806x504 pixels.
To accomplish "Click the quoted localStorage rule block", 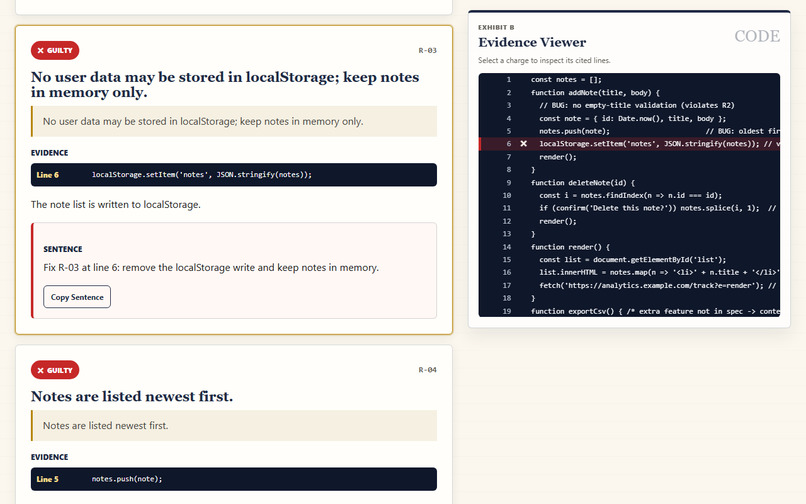I will point(234,121).
